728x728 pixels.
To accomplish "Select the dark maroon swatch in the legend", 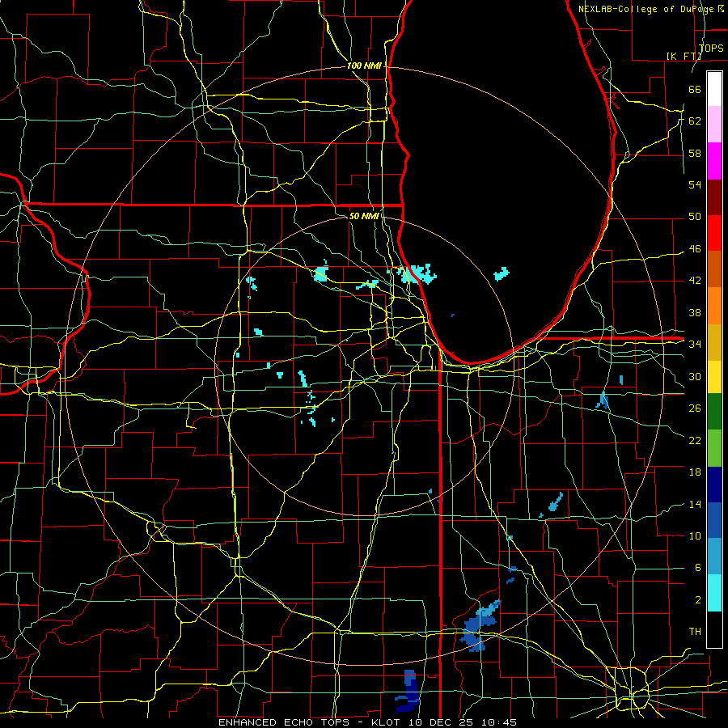I will tap(714, 197).
